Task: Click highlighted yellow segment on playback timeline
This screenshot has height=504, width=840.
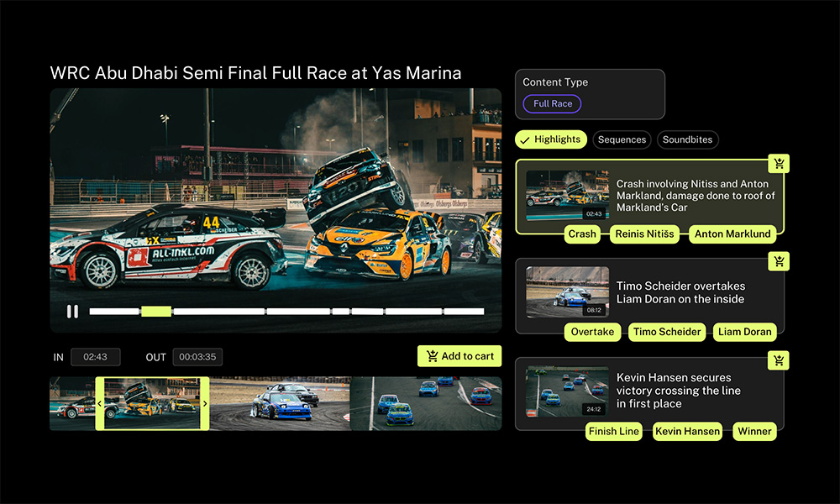Action: 156,312
